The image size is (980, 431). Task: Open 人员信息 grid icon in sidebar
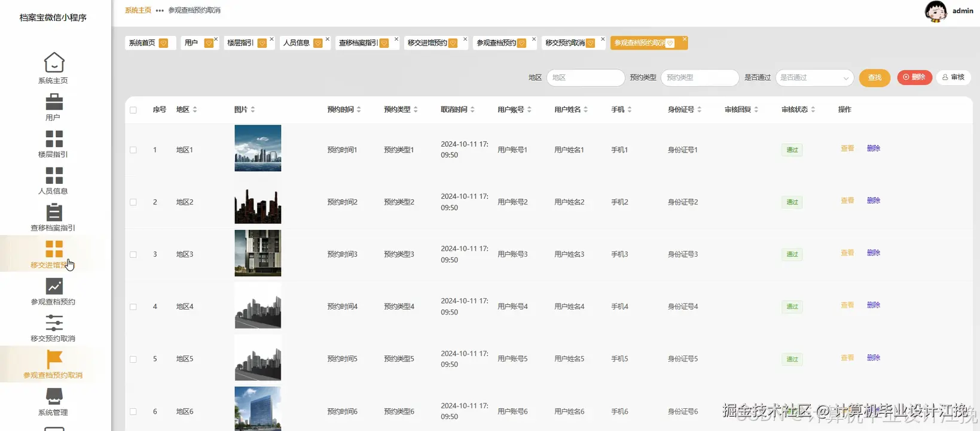click(x=54, y=175)
